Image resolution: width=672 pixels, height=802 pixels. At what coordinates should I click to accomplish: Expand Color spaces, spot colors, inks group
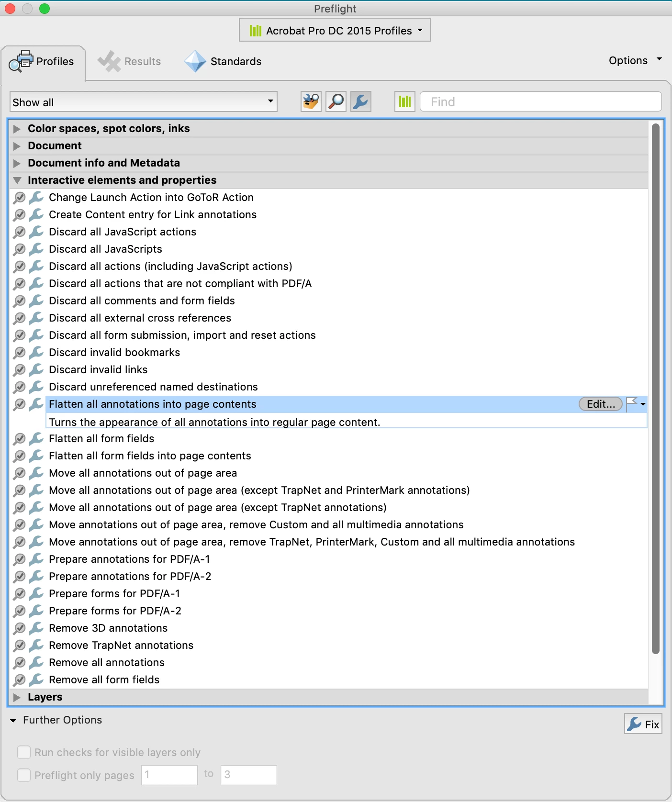tap(17, 129)
